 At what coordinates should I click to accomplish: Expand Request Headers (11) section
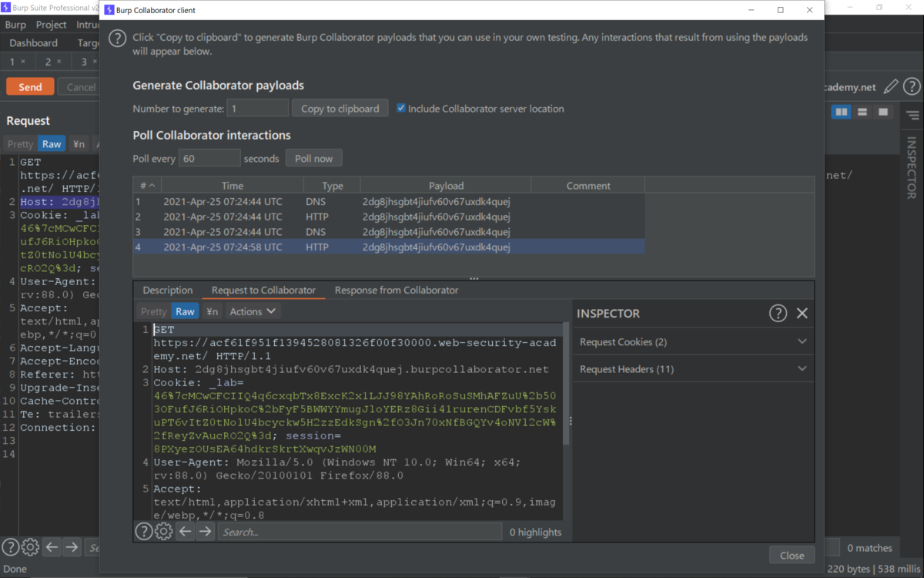click(694, 369)
